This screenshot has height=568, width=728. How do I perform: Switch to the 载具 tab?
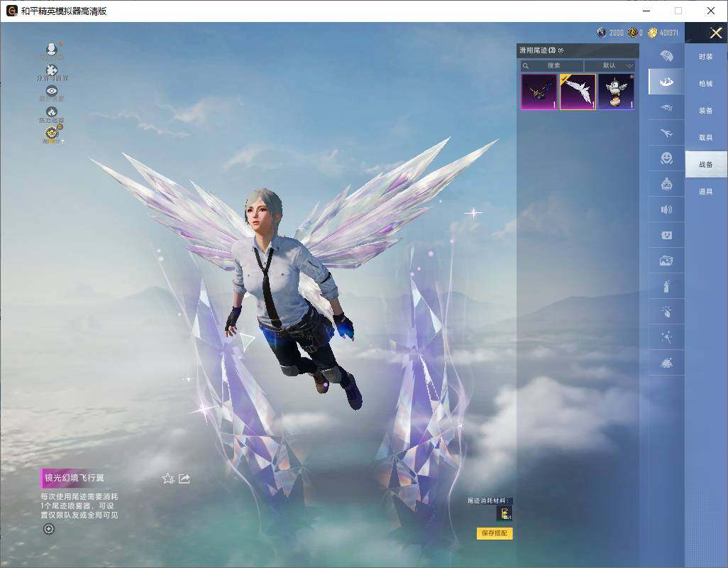(706, 138)
